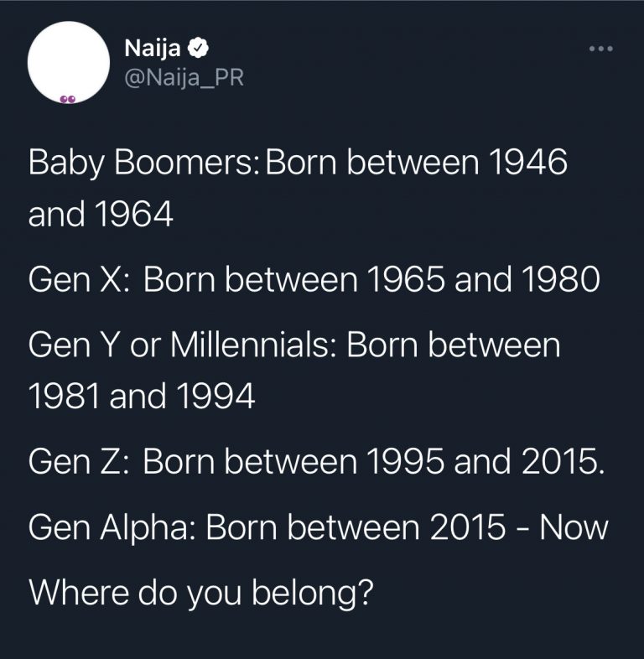Click the verified badge next to Naija

[x=197, y=49]
